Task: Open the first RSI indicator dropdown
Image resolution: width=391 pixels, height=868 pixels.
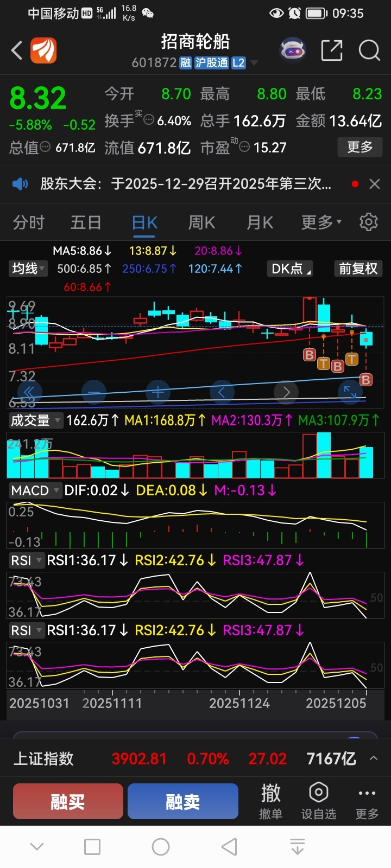Action: click(x=27, y=560)
